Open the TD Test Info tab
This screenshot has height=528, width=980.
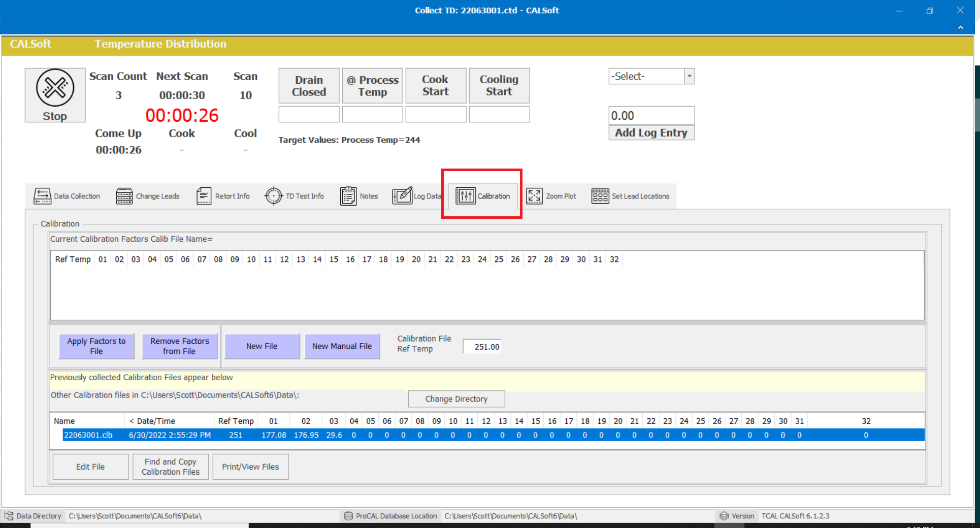pyautogui.click(x=295, y=196)
